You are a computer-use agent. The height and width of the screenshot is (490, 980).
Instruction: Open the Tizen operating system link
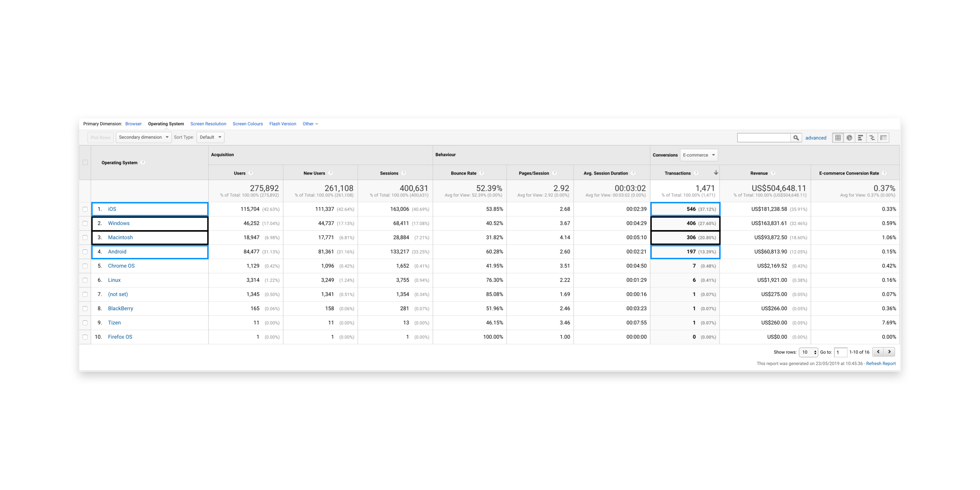coord(114,322)
